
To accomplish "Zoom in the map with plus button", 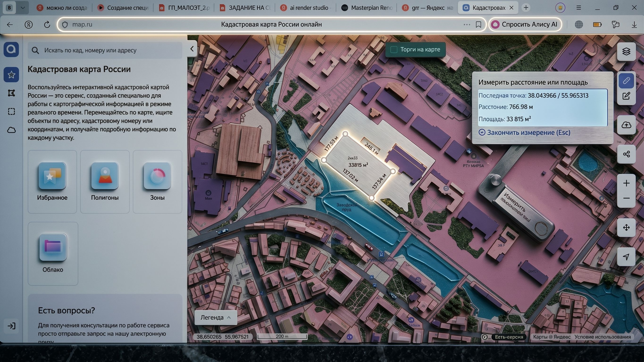I will tap(626, 183).
